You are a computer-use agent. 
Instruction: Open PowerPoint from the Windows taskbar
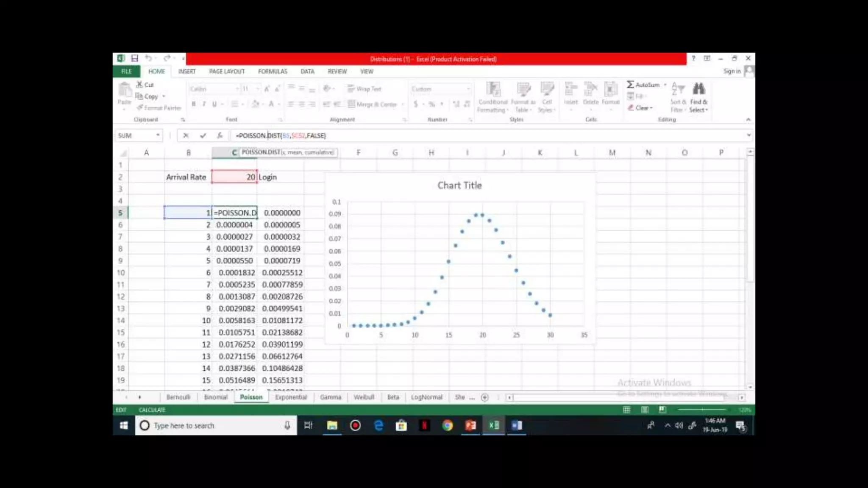tap(470, 425)
